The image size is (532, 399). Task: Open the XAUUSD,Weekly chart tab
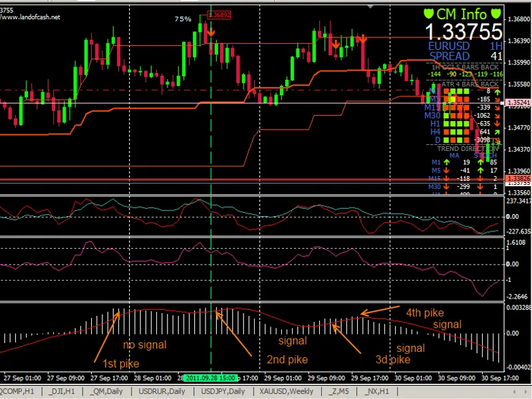286,391
